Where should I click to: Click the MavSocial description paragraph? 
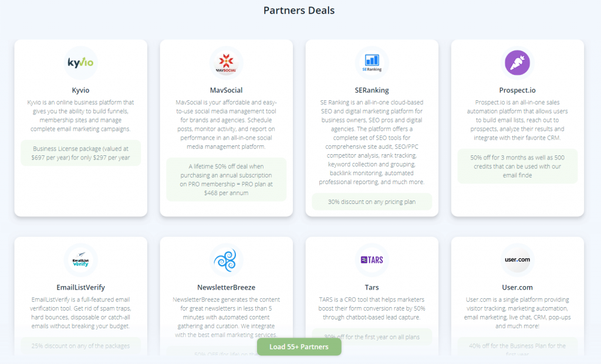[226, 124]
